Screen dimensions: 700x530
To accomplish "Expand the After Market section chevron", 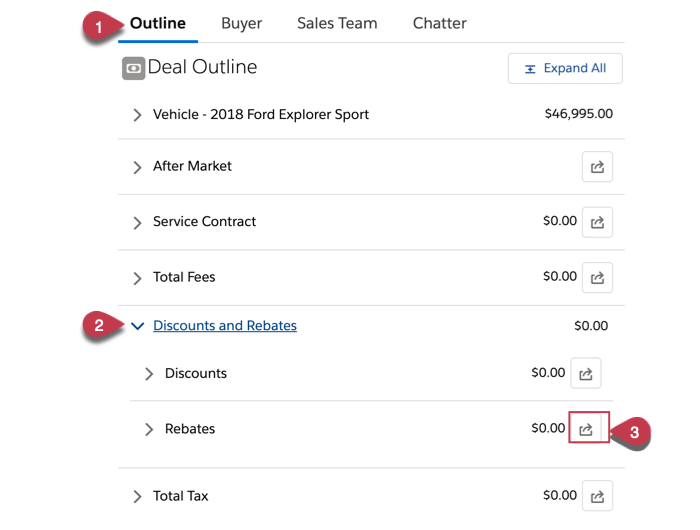I will 137,167.
